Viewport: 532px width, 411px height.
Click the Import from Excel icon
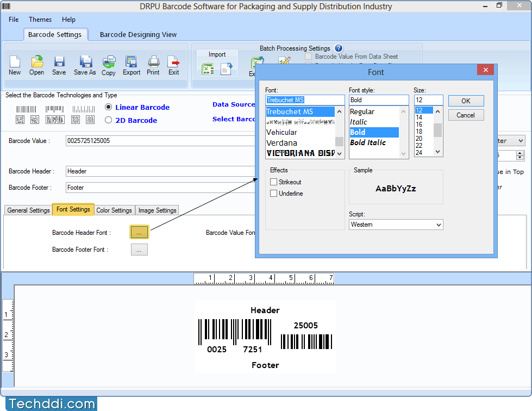pyautogui.click(x=208, y=69)
